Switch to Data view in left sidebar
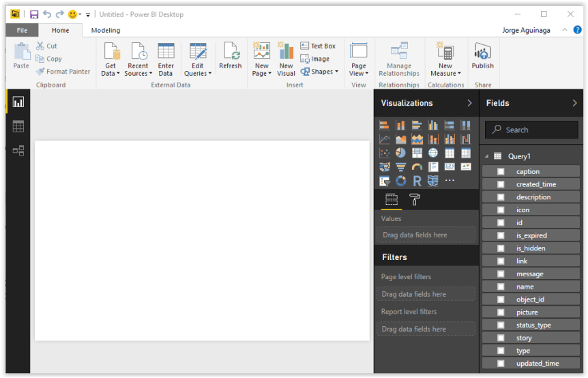Image resolution: width=588 pixels, height=378 pixels. coord(18,126)
